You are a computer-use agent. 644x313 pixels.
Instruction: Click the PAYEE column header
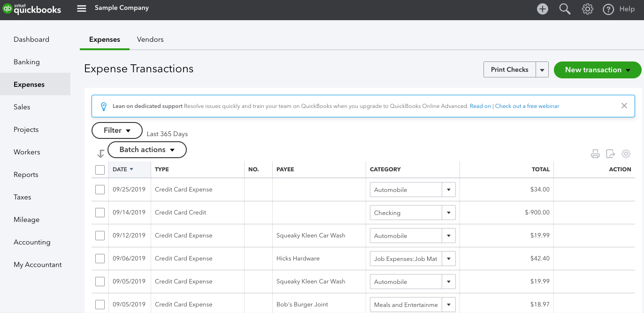coord(285,169)
